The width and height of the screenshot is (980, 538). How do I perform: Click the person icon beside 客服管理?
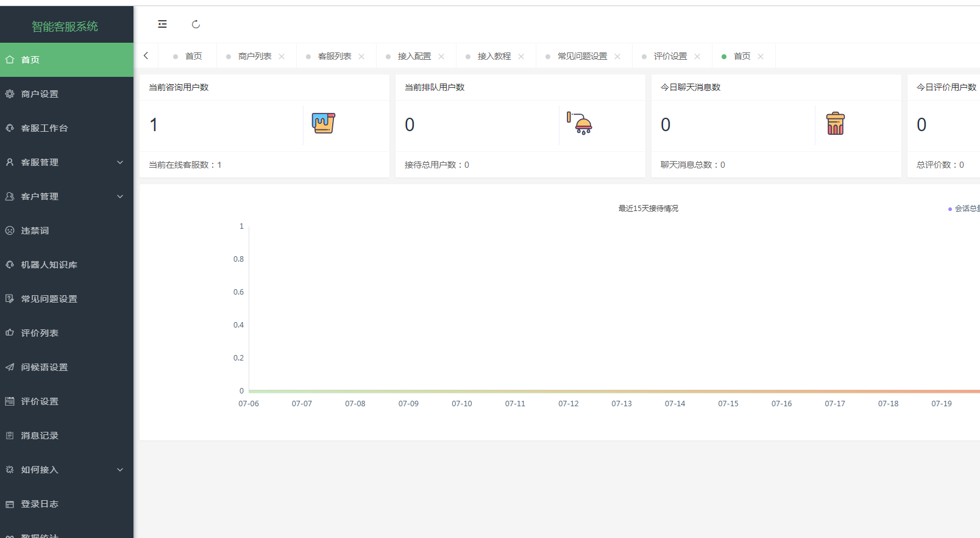point(10,162)
